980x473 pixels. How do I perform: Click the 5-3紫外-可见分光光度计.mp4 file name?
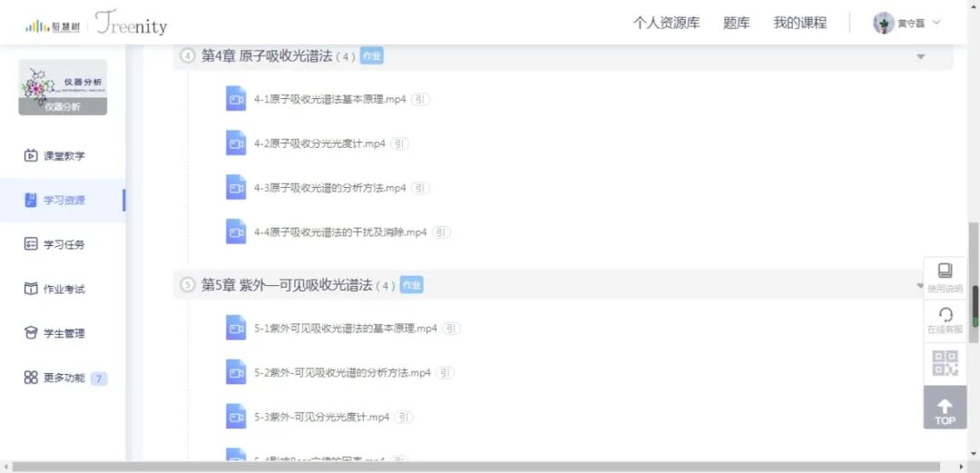click(x=322, y=417)
